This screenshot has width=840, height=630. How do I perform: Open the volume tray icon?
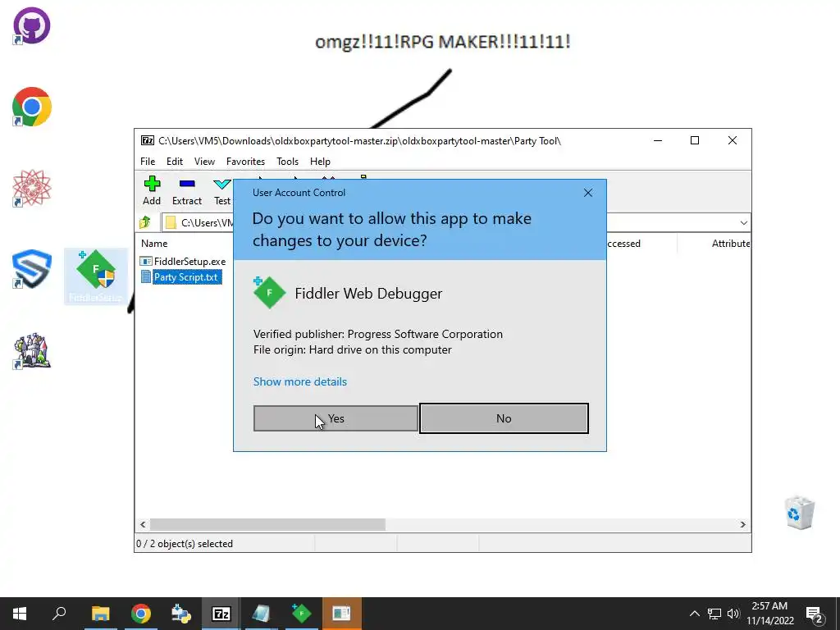[733, 614]
